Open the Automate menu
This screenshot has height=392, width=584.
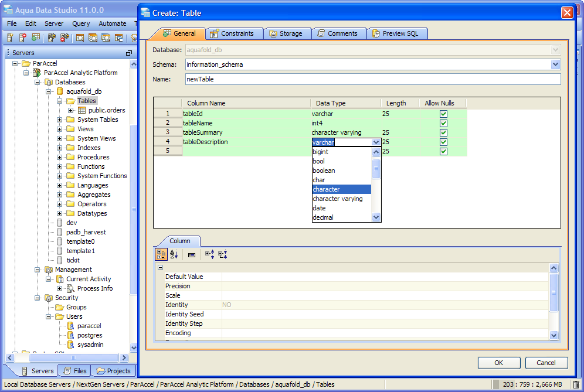click(x=113, y=23)
